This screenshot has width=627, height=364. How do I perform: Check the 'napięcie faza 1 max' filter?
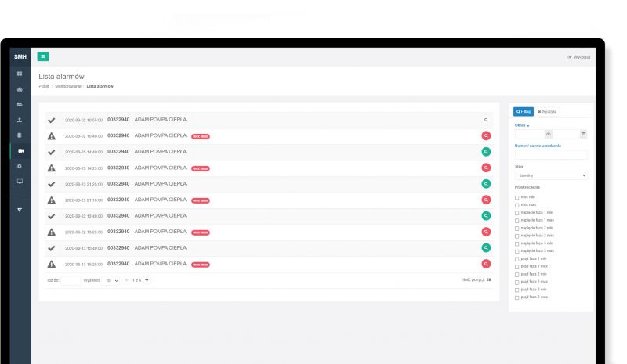tap(516, 220)
